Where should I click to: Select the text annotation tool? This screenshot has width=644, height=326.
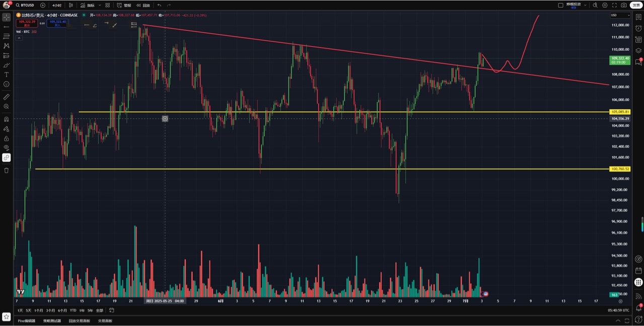pyautogui.click(x=6, y=74)
